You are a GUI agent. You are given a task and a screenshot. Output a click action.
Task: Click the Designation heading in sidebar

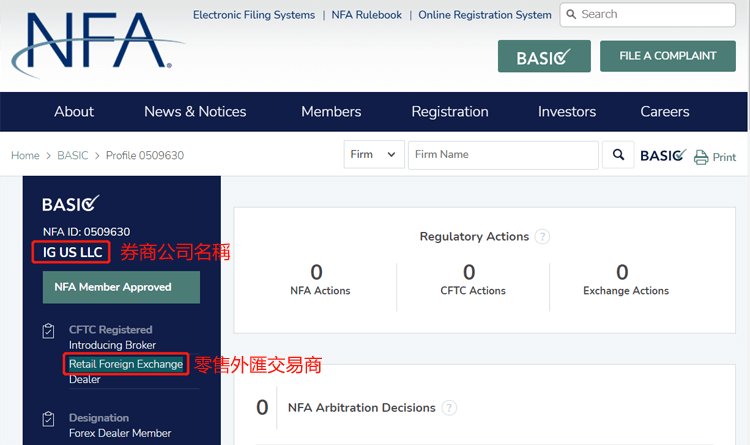point(99,418)
